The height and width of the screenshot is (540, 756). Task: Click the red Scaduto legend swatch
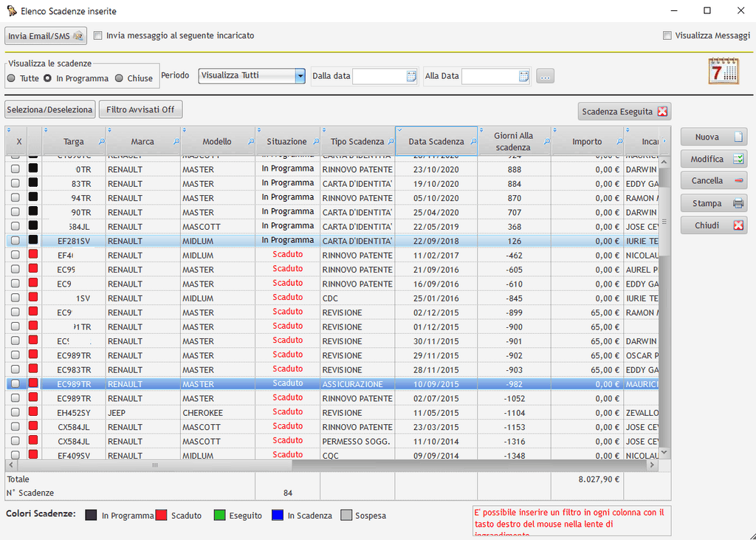tap(161, 515)
